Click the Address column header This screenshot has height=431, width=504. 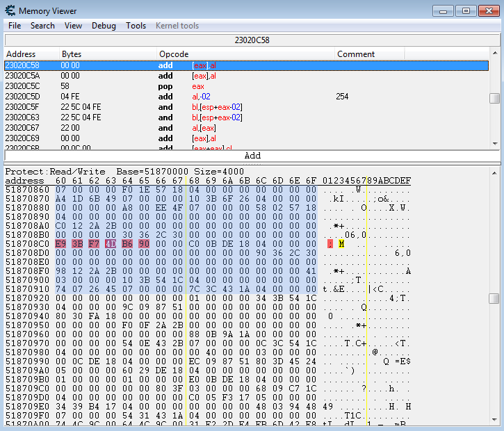(x=21, y=54)
